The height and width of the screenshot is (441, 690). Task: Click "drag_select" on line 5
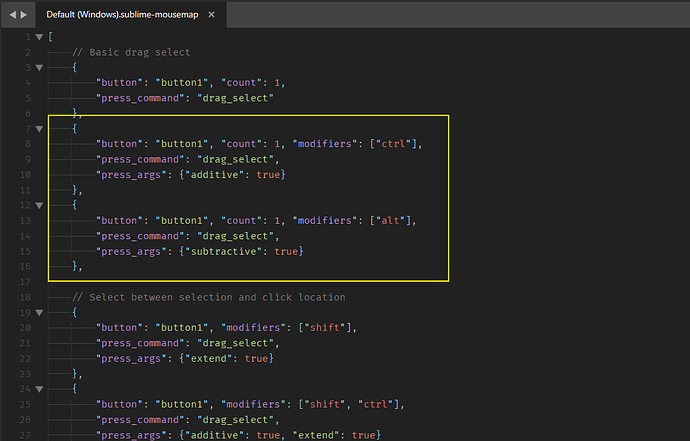pos(235,98)
